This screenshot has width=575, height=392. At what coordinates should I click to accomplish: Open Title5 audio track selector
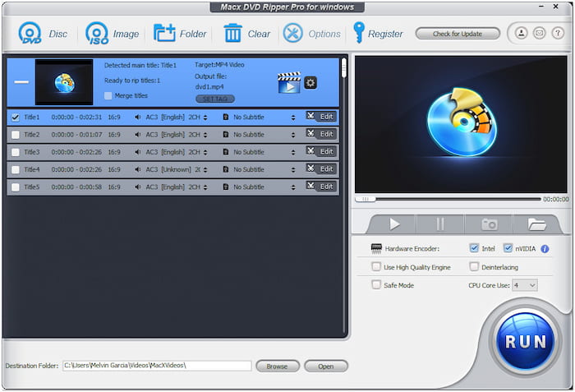(205, 187)
